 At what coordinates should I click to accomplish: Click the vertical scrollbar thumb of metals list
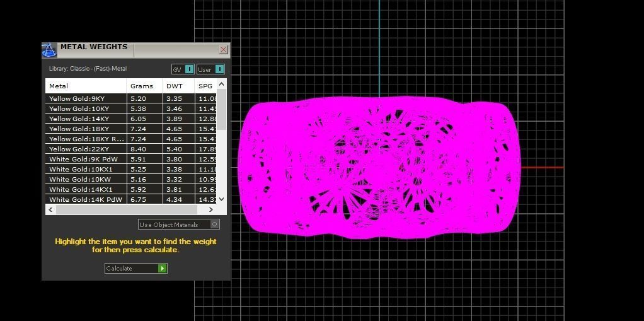point(221,109)
